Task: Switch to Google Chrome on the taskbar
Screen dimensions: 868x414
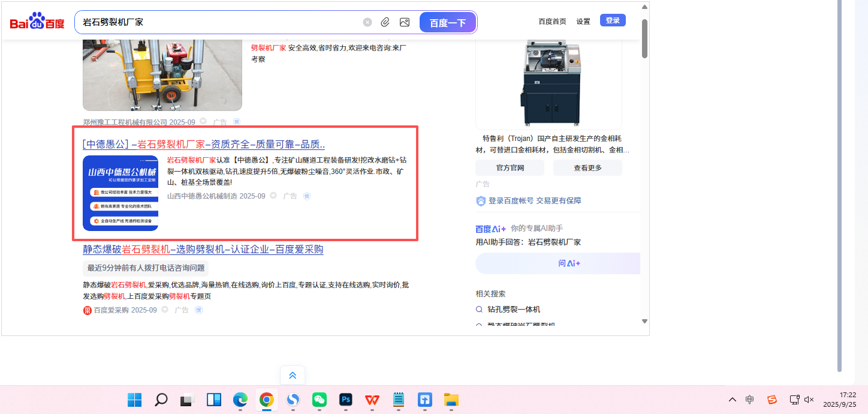Action: (267, 400)
